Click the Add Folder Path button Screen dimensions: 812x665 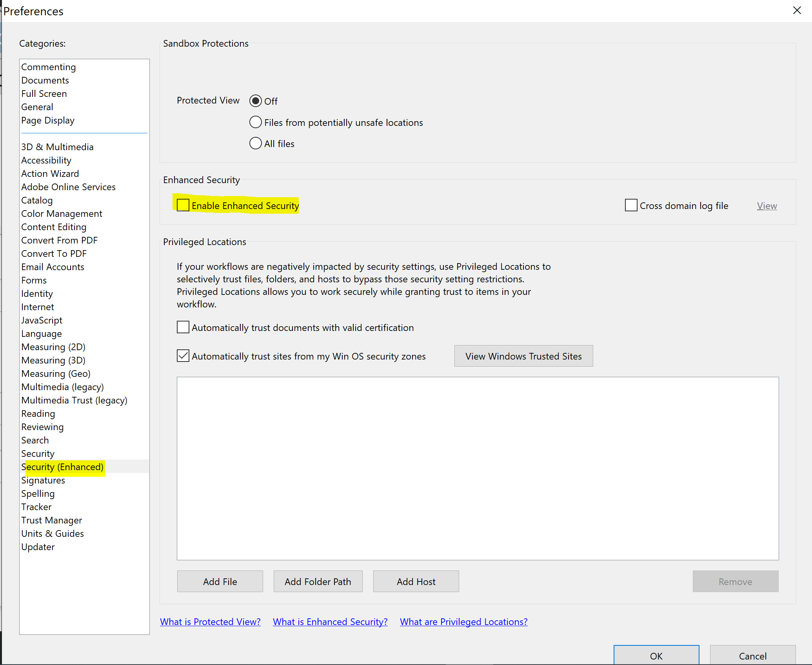point(318,581)
